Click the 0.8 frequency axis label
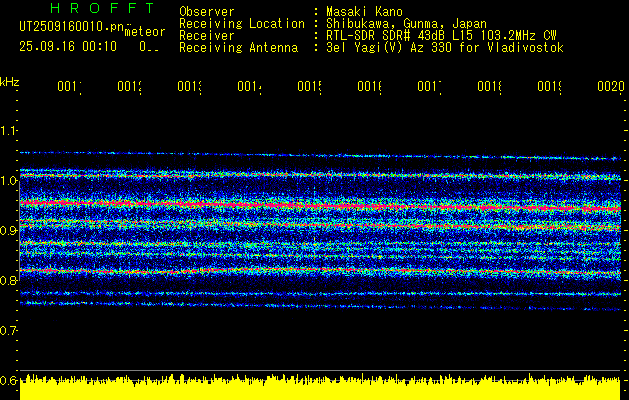The width and height of the screenshot is (629, 400). [x=8, y=280]
